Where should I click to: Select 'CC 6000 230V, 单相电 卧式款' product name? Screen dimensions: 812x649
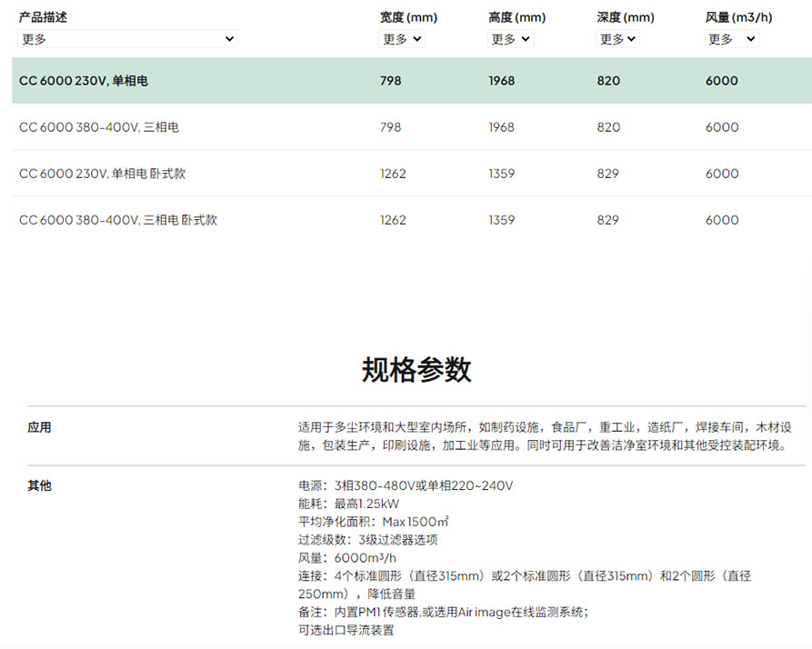102,174
